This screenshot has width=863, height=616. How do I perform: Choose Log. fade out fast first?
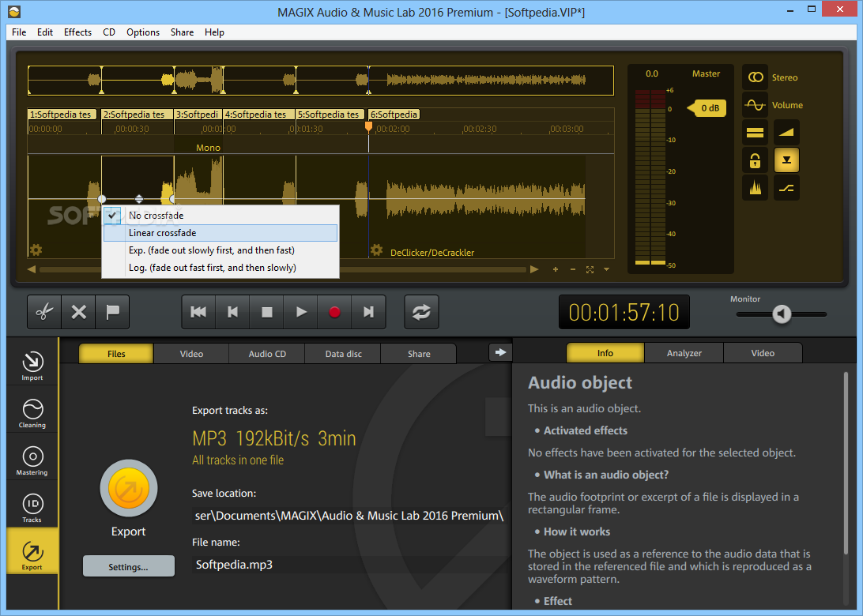pyautogui.click(x=220, y=268)
